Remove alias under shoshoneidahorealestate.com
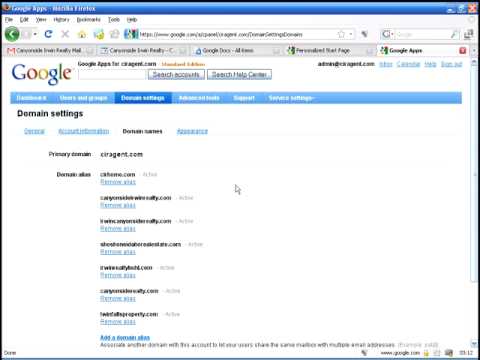Viewport: 480px width, 360px height. (x=118, y=252)
